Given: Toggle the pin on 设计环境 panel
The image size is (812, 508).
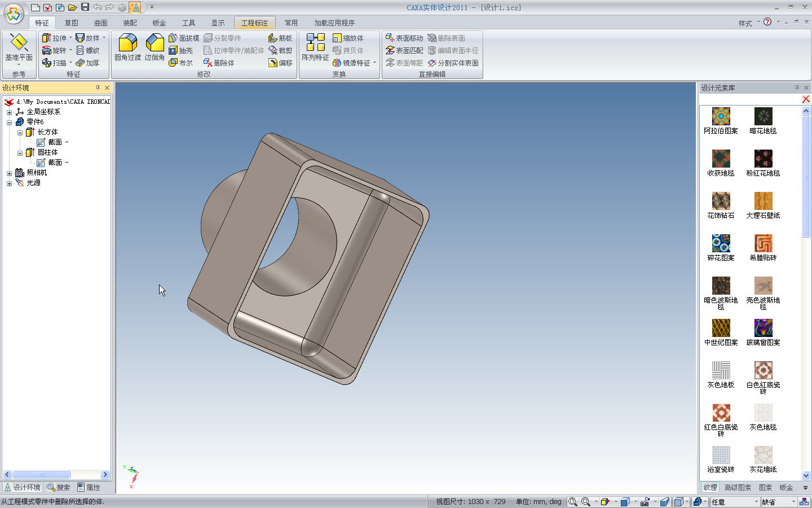Looking at the screenshot, I should [x=98, y=87].
